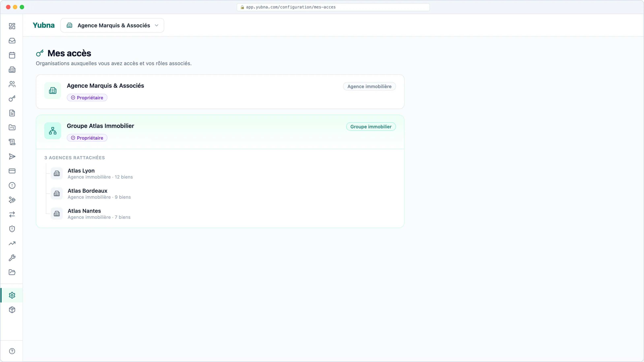
Task: Open the help question mark icon
Action: (x=12, y=351)
